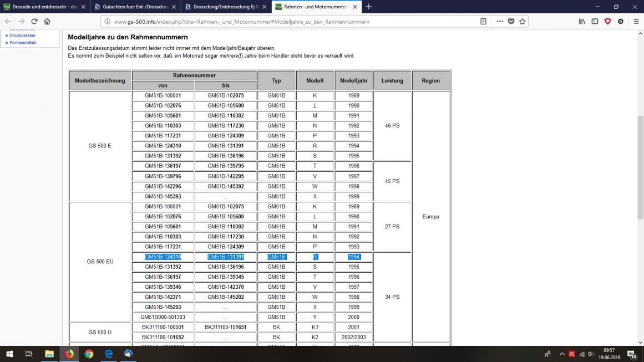Toggle the sidebar view icon
This screenshot has width=644, height=362.
pos(595,21)
